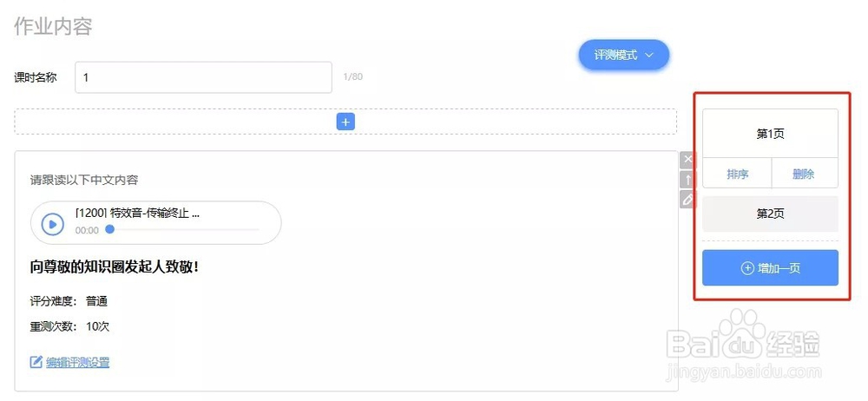
Task: Move the content block up with the arrow icon
Action: (x=687, y=180)
